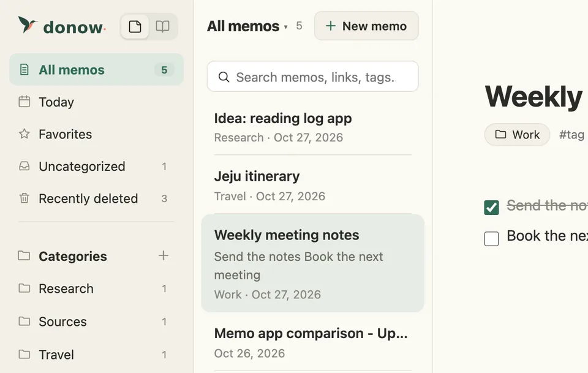The height and width of the screenshot is (373, 588).
Task: Switch to memo page view icon
Action: coord(135,26)
